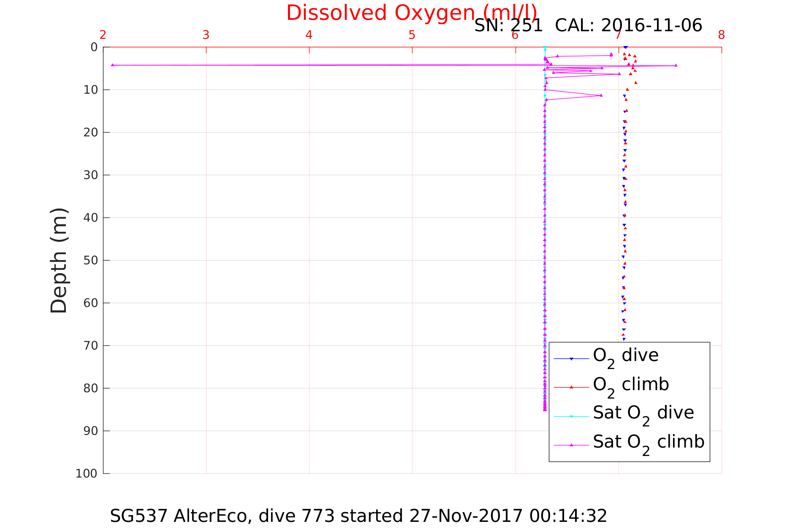The height and width of the screenshot is (532, 798).
Task: Click the blue O2 dive legend marker
Action: (571, 359)
